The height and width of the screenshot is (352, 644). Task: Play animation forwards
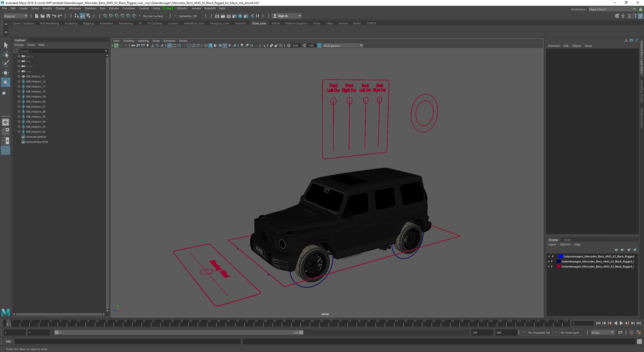[x=621, y=323]
